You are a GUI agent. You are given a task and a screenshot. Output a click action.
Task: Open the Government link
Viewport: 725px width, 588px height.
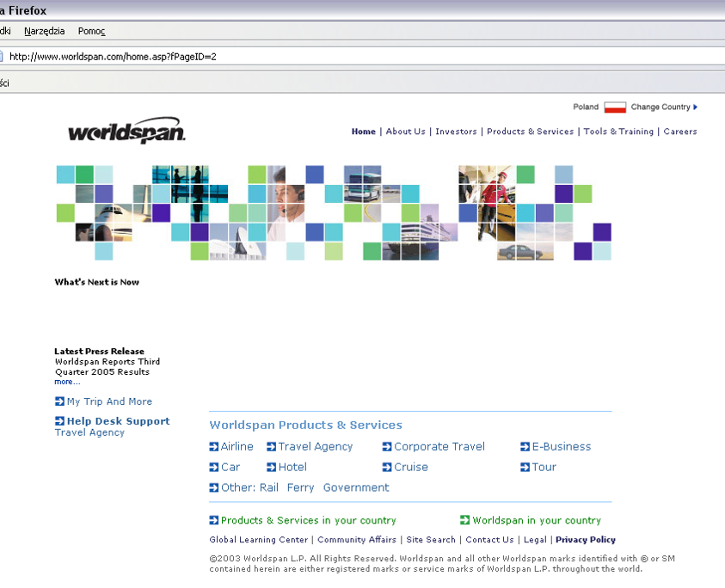(356, 487)
